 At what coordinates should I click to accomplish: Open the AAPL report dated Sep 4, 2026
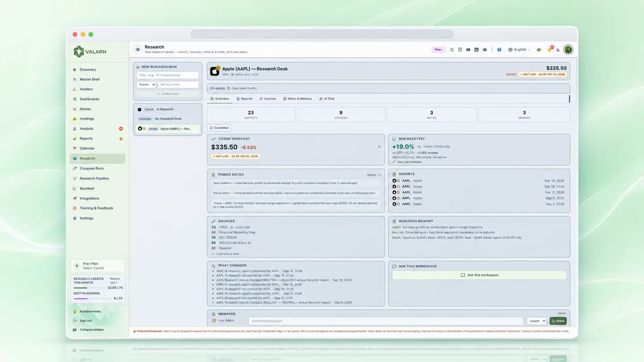click(x=479, y=204)
